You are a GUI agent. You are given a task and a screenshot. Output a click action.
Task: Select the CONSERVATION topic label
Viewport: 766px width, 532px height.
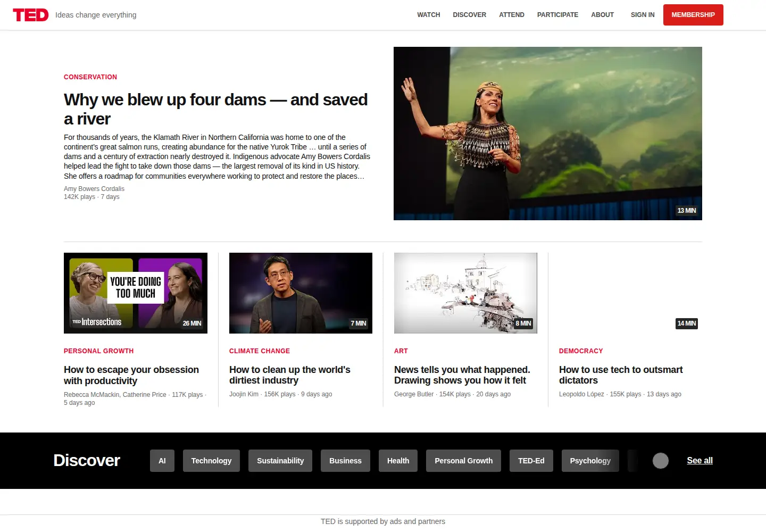tap(90, 77)
